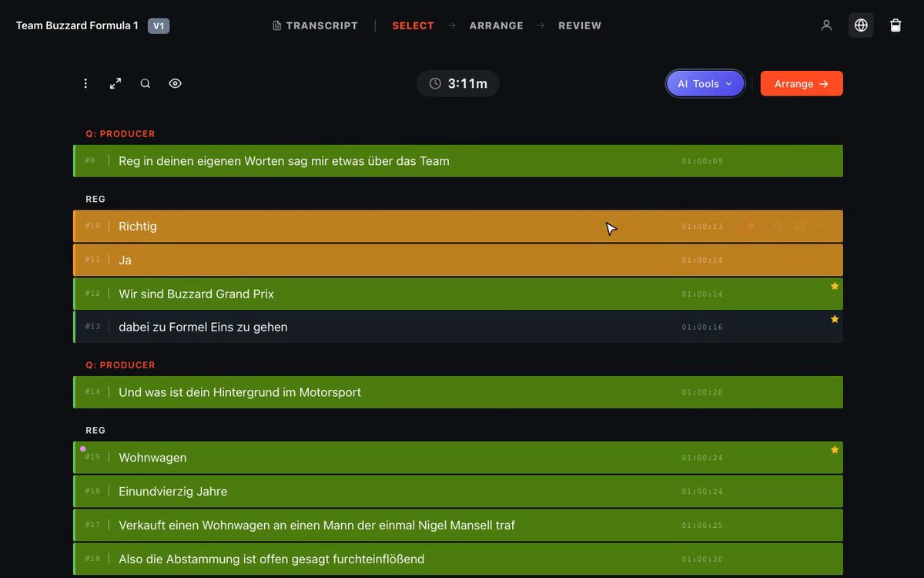This screenshot has width=924, height=578.
Task: Click the comment icon on 'Richtig' row
Action: [x=800, y=226]
